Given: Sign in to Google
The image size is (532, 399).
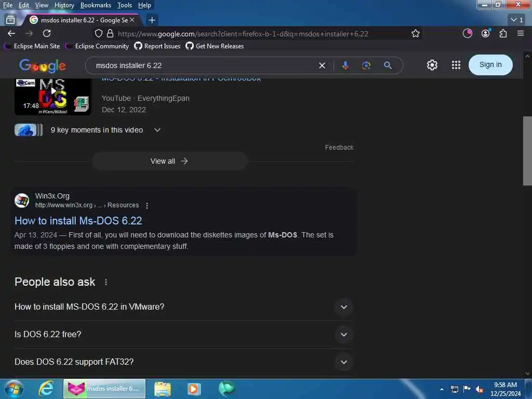Looking at the screenshot, I should 490,65.
